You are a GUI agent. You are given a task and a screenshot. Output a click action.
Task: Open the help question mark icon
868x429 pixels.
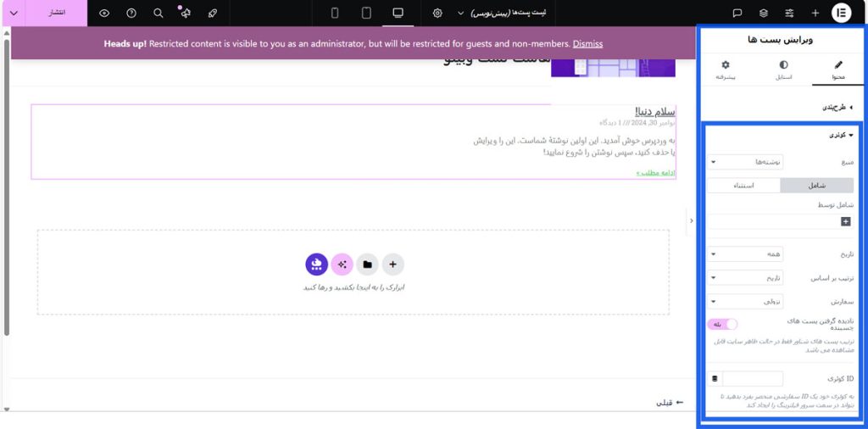[x=131, y=14]
